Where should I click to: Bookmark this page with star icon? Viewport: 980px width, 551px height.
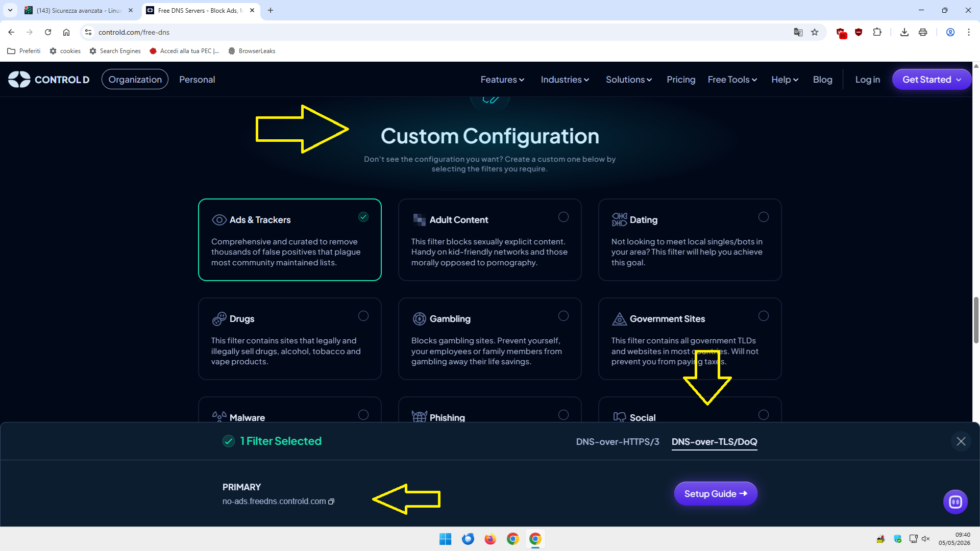[x=815, y=32]
